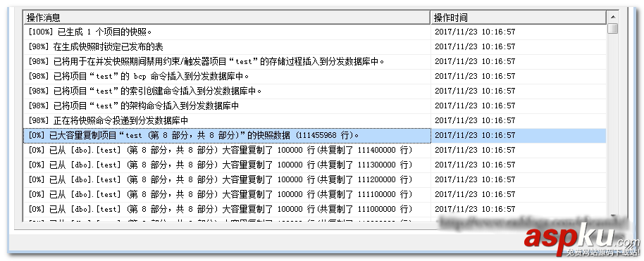Select row showing 共复制了 111200000 行
This screenshot has height=261, width=644.
click(x=315, y=180)
